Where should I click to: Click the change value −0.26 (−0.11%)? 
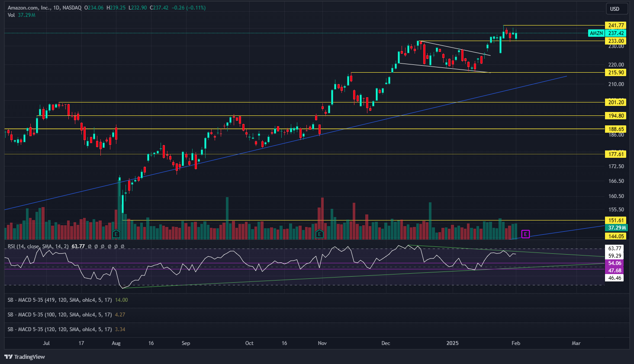[x=188, y=8]
